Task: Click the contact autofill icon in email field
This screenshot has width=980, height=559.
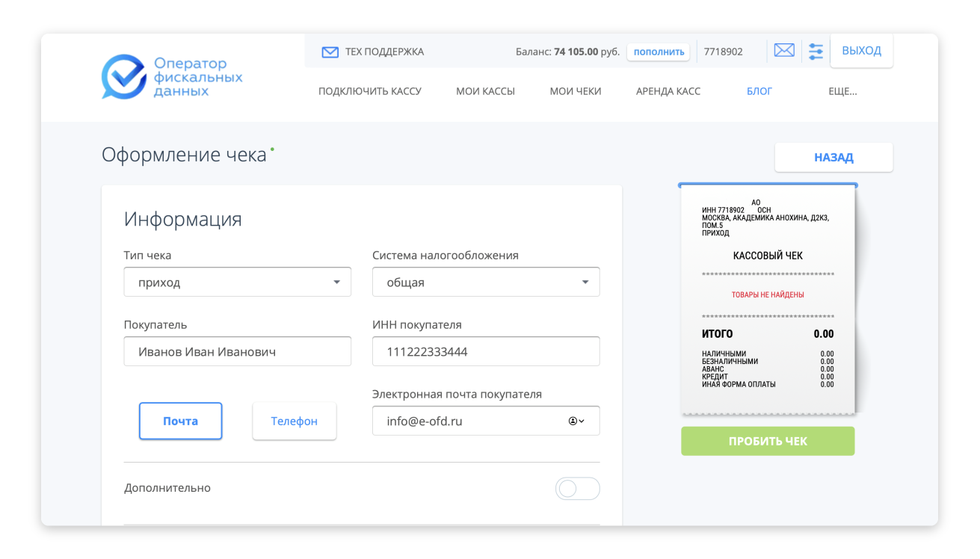Action: pyautogui.click(x=576, y=421)
